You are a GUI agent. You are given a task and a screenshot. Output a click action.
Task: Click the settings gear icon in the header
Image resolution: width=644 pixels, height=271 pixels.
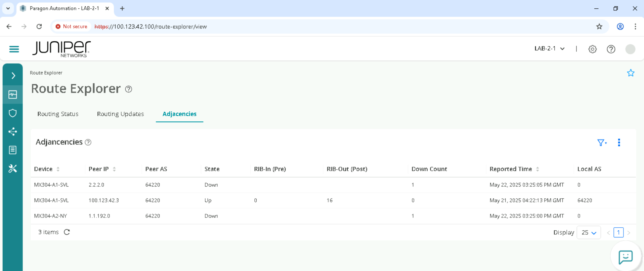(x=592, y=49)
